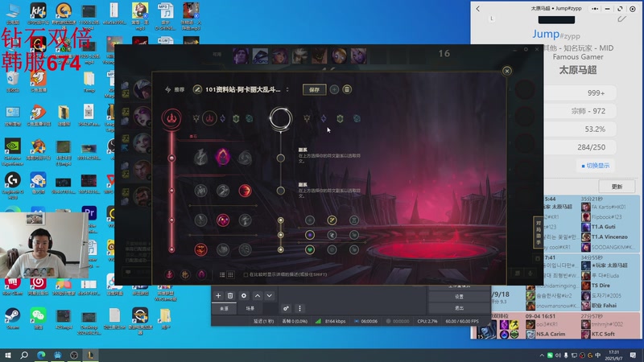
Task: Select Sorcery as secondary path
Action: [324, 118]
